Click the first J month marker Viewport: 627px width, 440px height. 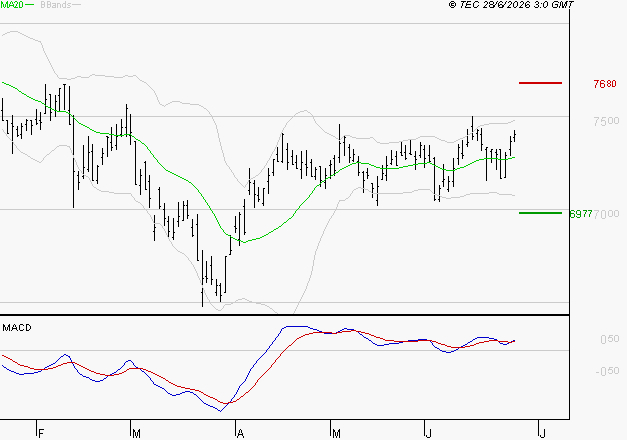click(428, 433)
